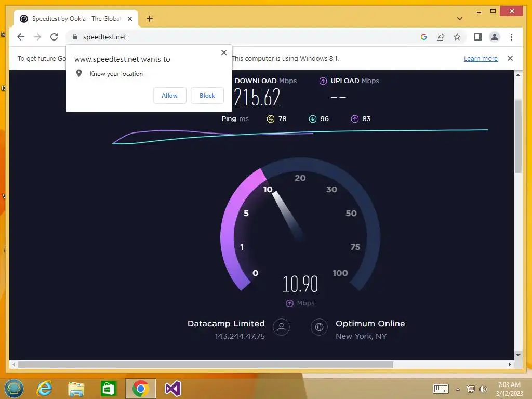
Task: Click the 215.62 download result
Action: [257, 97]
